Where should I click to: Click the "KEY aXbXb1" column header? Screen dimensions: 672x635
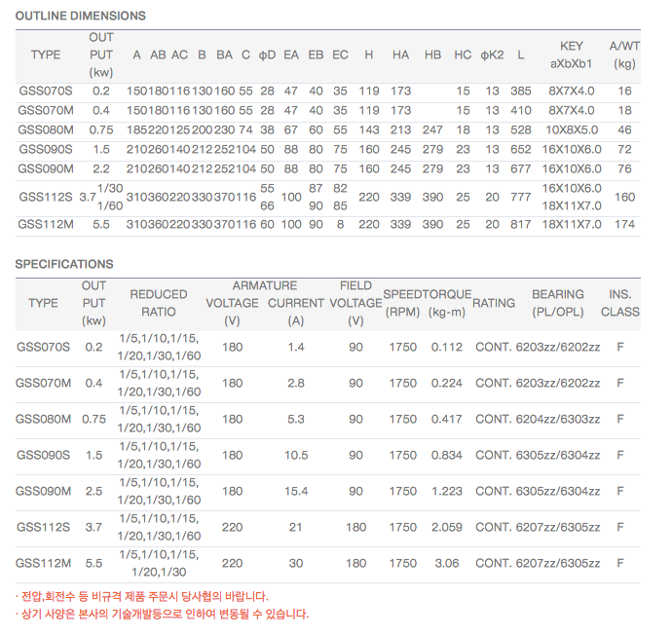[572, 55]
